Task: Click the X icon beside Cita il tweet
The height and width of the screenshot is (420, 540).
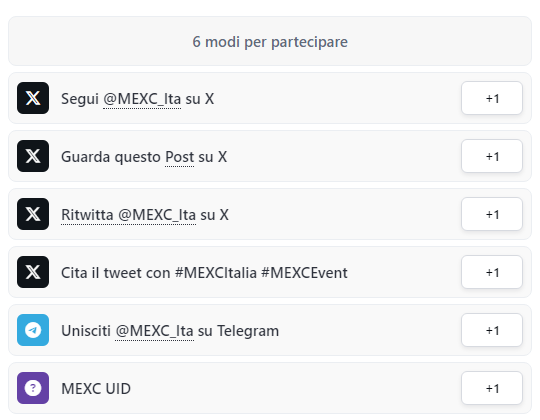Action: [x=33, y=272]
